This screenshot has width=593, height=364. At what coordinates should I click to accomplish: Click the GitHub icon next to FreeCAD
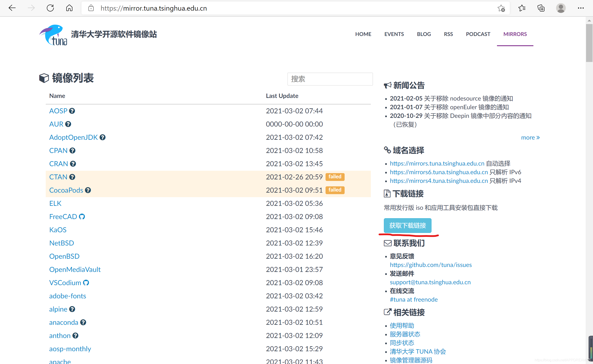[82, 217]
